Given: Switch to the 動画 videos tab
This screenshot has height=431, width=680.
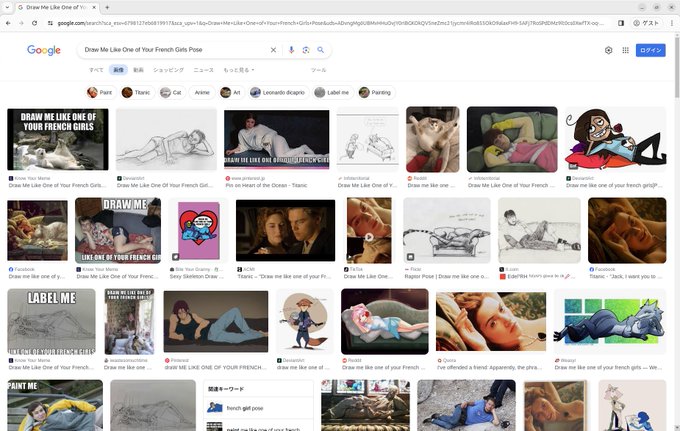Looking at the screenshot, I should (138, 70).
